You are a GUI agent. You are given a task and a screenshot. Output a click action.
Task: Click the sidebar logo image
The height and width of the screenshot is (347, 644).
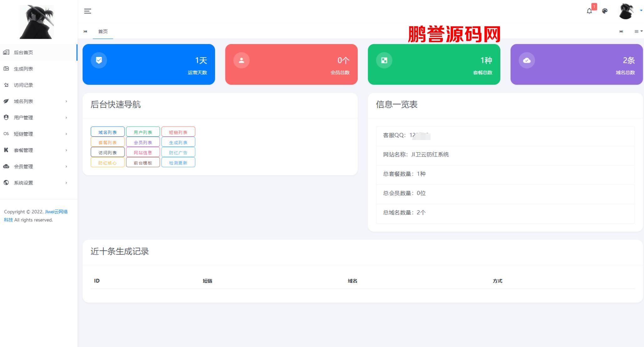point(37,22)
